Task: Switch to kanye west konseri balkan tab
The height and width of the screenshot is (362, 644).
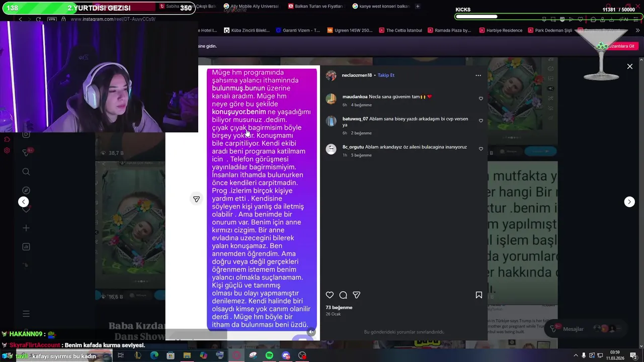Action: coord(380,6)
